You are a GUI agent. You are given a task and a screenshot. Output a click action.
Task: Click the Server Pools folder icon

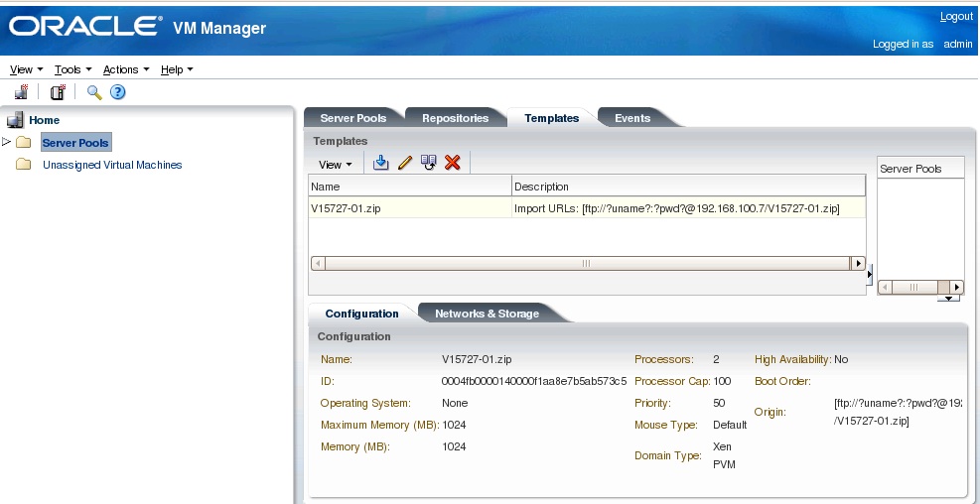pyautogui.click(x=24, y=143)
